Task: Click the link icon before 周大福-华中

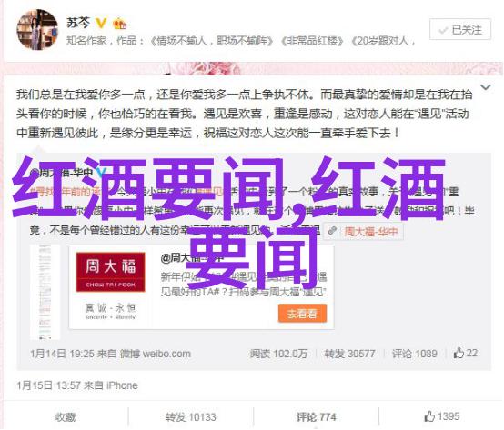Action: tap(332, 231)
